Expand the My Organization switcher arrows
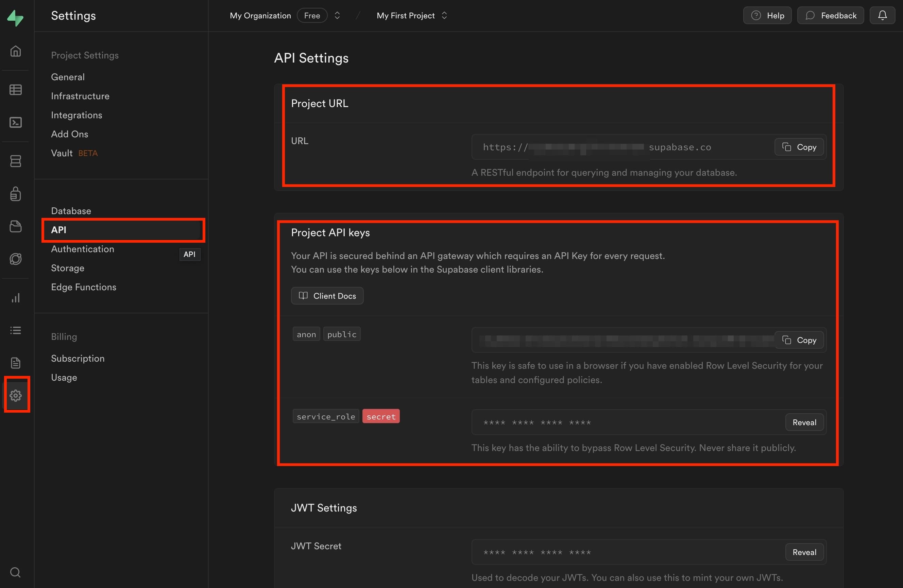Viewport: 903px width, 588px height. [337, 16]
